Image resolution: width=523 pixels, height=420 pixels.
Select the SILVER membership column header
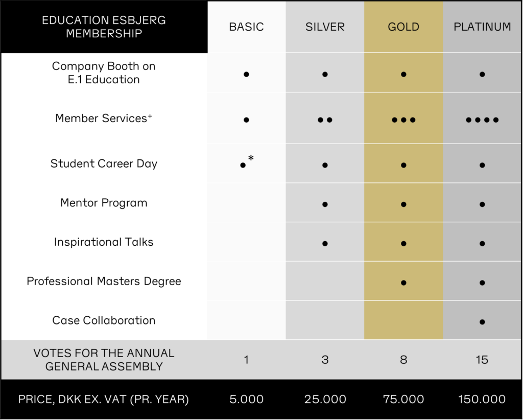[x=325, y=27]
